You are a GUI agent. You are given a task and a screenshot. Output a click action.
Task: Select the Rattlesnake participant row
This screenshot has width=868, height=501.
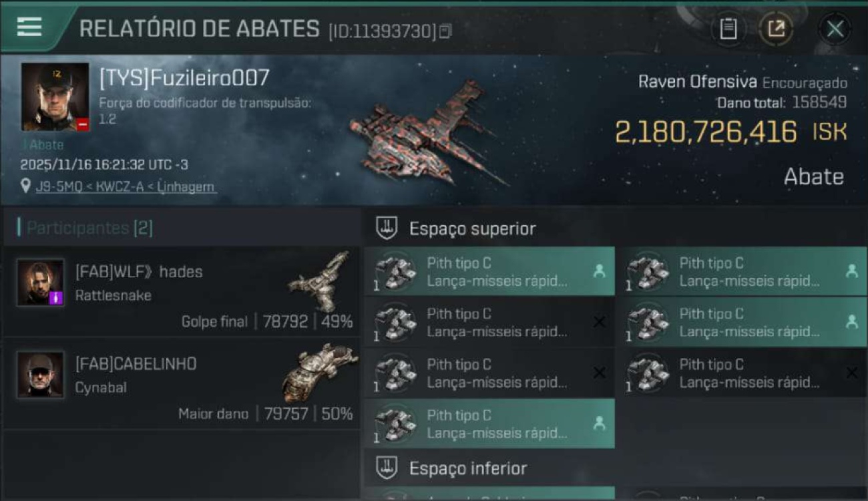pos(182,291)
